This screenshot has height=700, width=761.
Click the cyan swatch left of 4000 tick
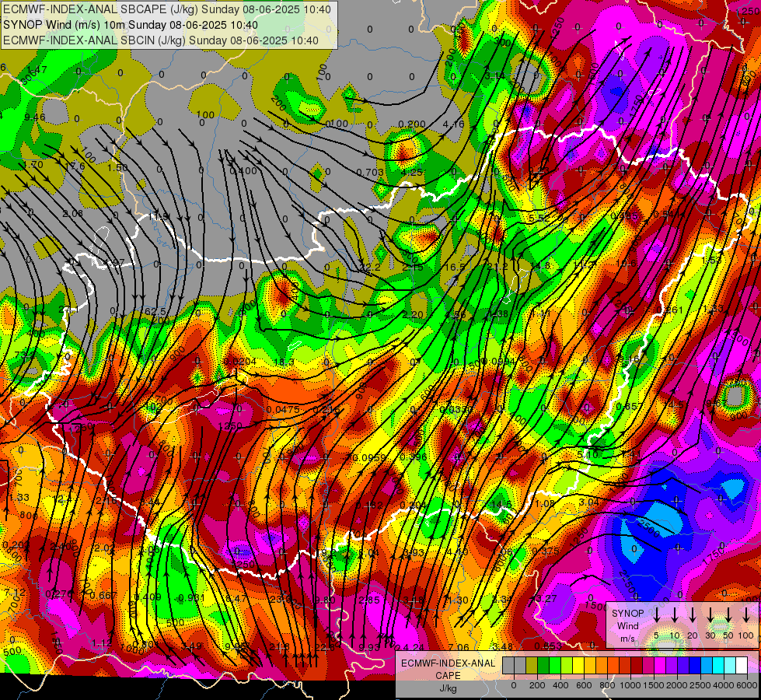click(x=717, y=665)
